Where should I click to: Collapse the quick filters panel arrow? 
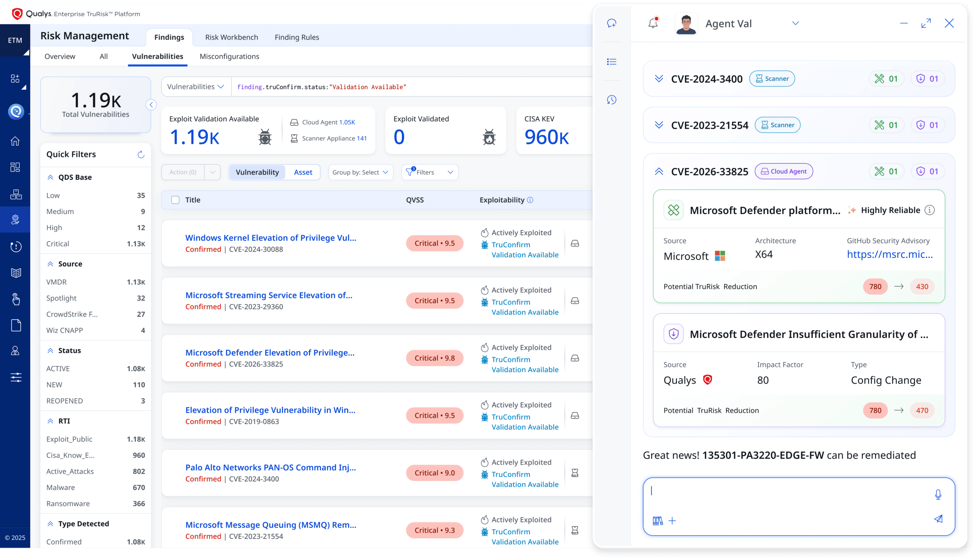point(151,105)
